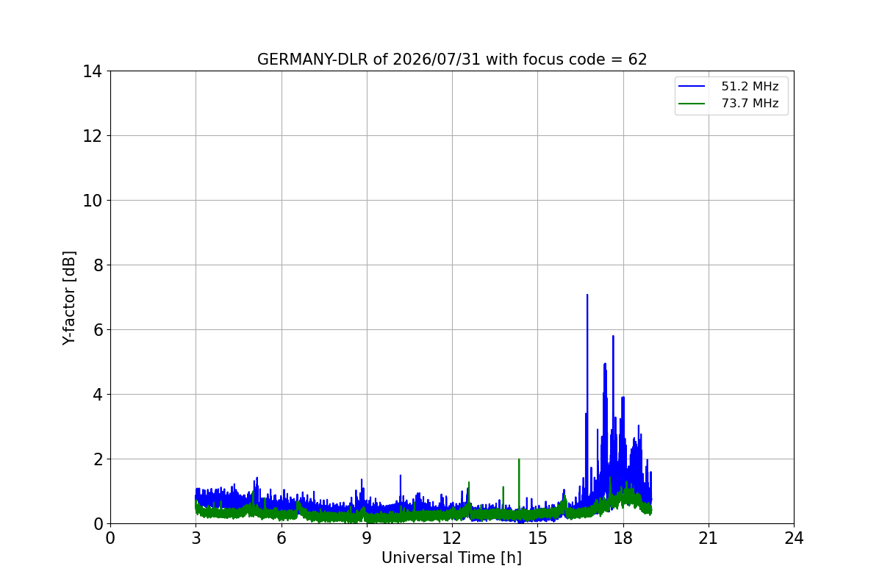Click the Universal Time [h] axis label

[x=451, y=558]
